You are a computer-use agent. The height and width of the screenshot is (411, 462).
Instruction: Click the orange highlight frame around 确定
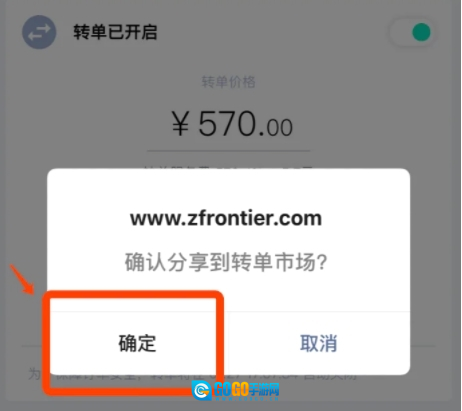click(133, 343)
